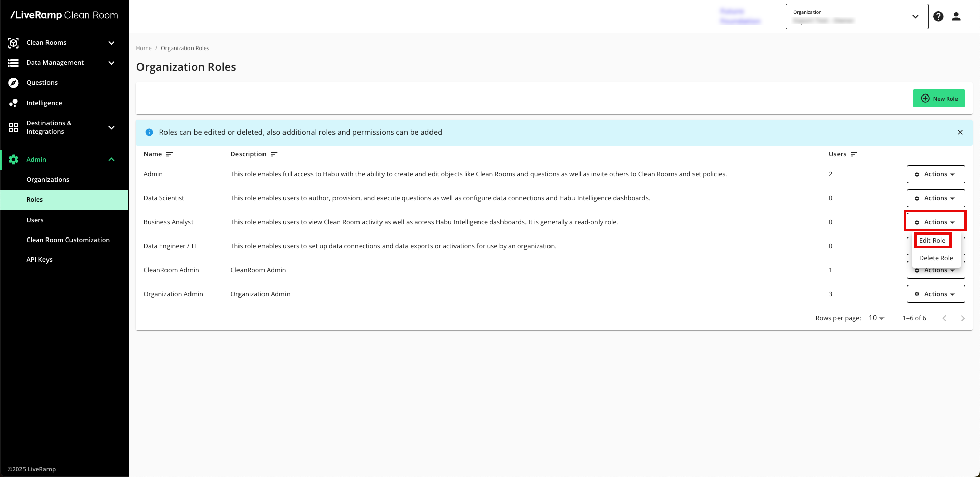Image resolution: width=980 pixels, height=477 pixels.
Task: Click the Business Analyst role name
Action: coord(169,222)
